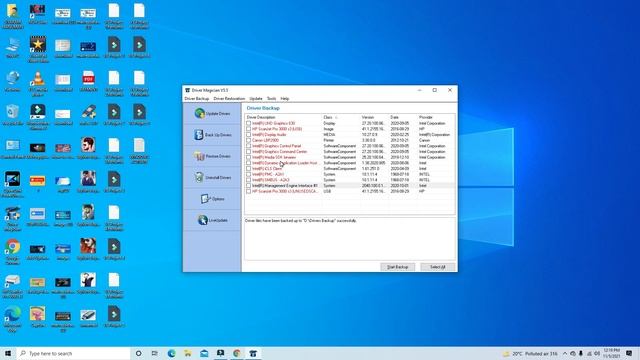Viewport: 640px width, 360px height.
Task: Open the Driver Restoration menu
Action: 229,99
